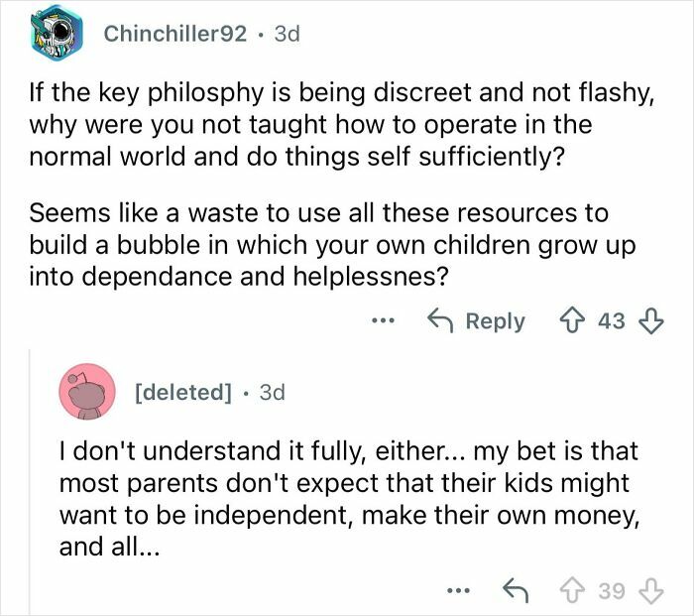Click the 3d timestamp beside [deleted]
The width and height of the screenshot is (694, 616).
point(271,392)
